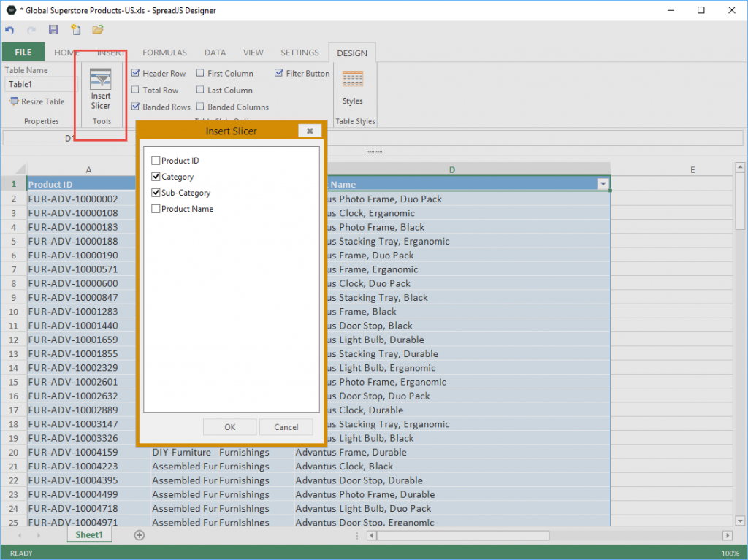Select column D header
This screenshot has width=748, height=560.
451,170
